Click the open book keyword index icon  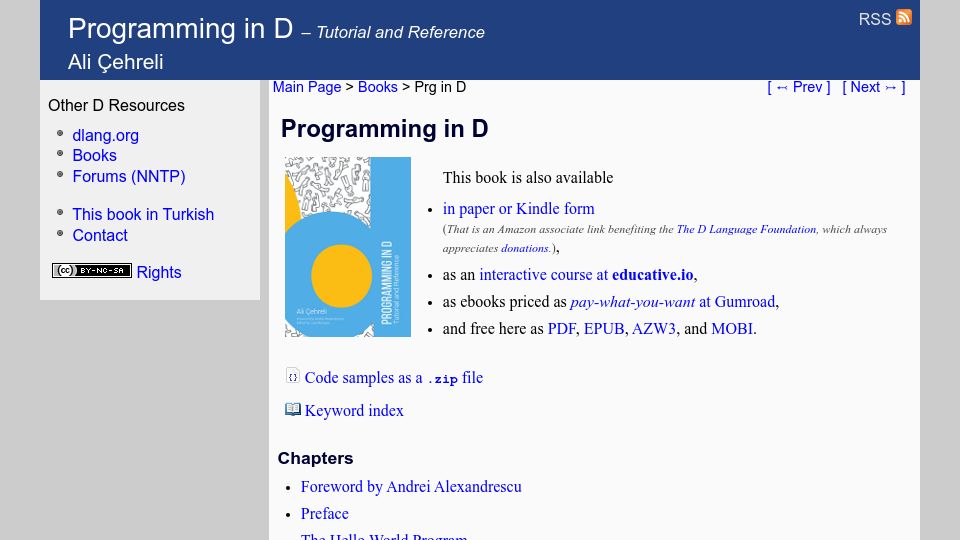pos(293,409)
